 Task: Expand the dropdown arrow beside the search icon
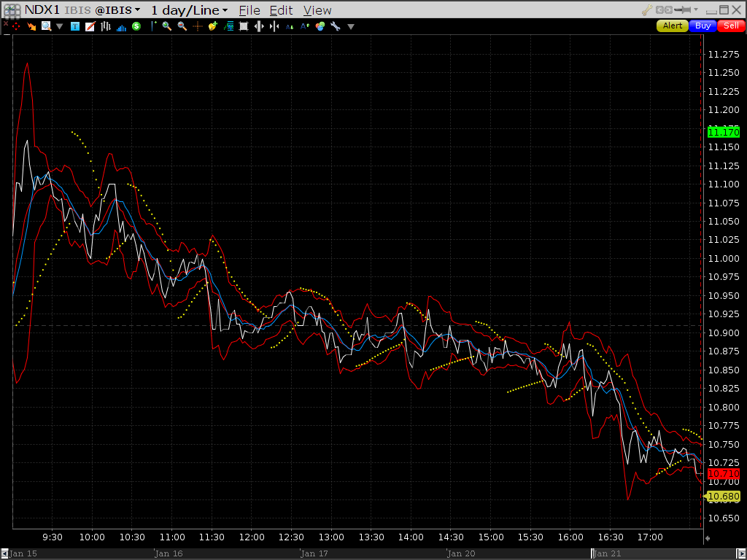pos(60,27)
